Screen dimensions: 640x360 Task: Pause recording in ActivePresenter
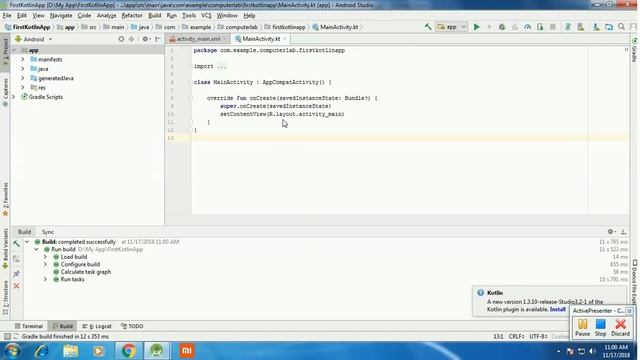pyautogui.click(x=582, y=328)
